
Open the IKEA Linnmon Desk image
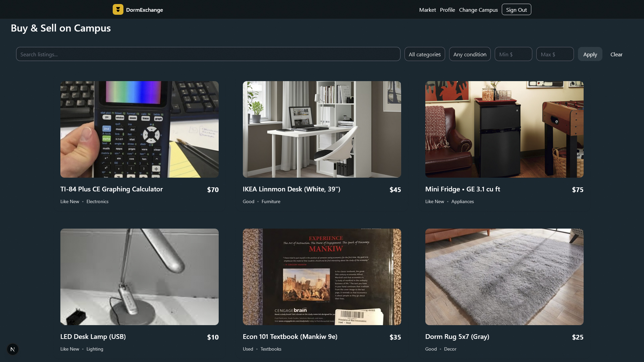click(x=322, y=129)
